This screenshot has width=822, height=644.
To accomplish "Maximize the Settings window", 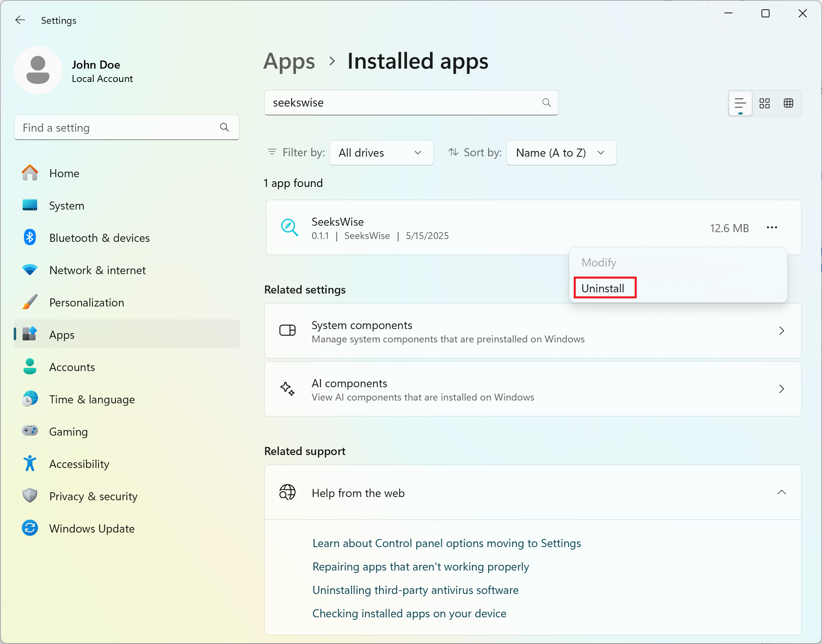I will [765, 13].
